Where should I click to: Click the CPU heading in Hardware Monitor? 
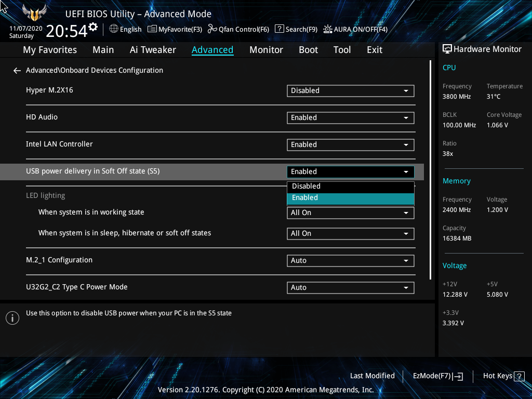click(449, 68)
